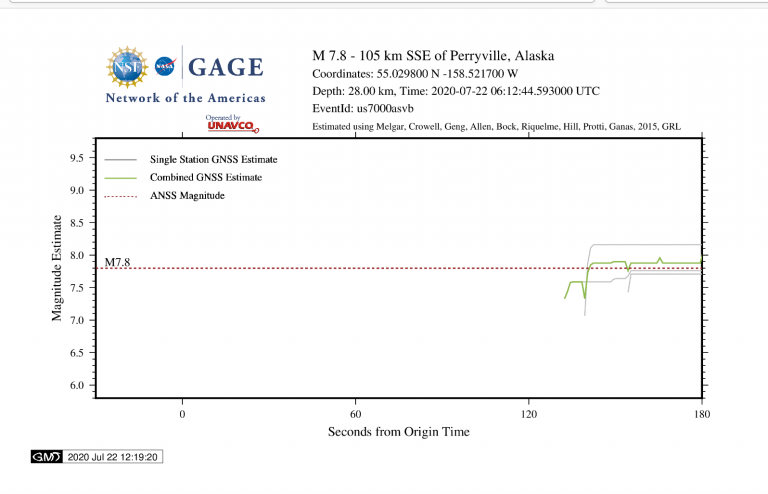This screenshot has width=768, height=494.
Task: Click the M7.8 label on chart
Action: point(117,262)
